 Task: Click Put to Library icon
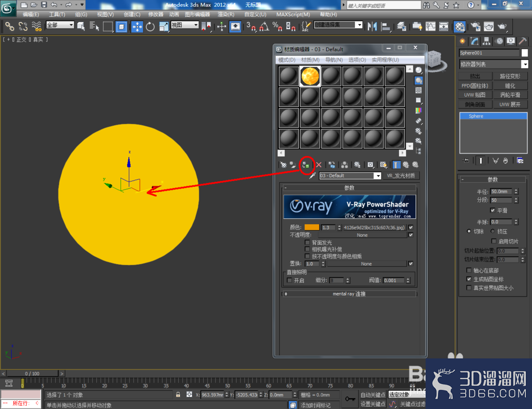358,165
